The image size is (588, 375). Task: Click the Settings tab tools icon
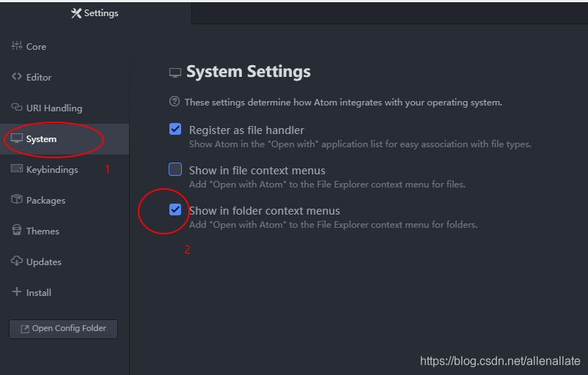76,13
